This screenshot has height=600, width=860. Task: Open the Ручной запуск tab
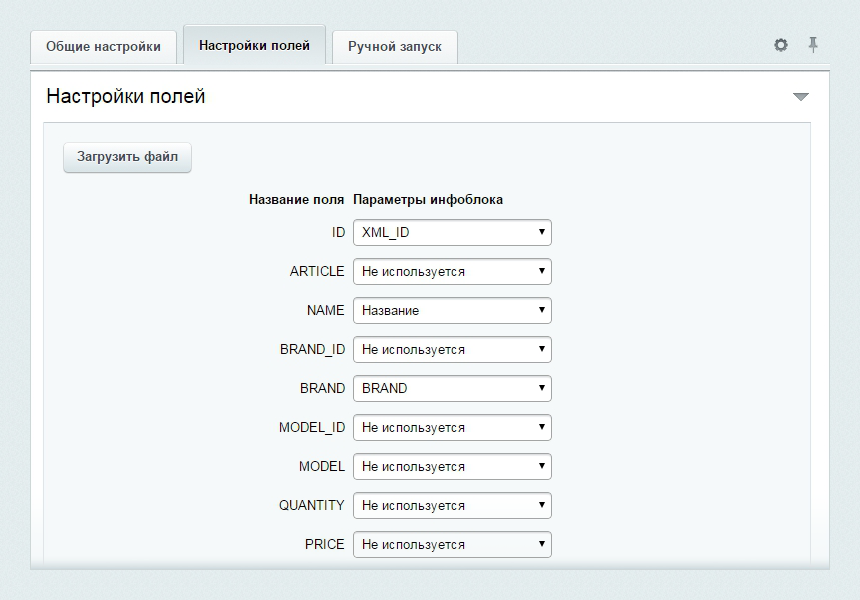pos(394,47)
